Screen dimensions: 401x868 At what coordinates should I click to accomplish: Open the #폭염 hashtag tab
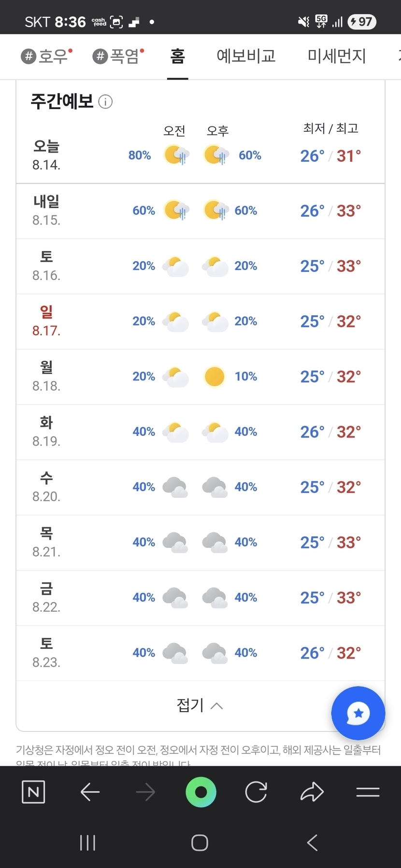click(x=118, y=56)
